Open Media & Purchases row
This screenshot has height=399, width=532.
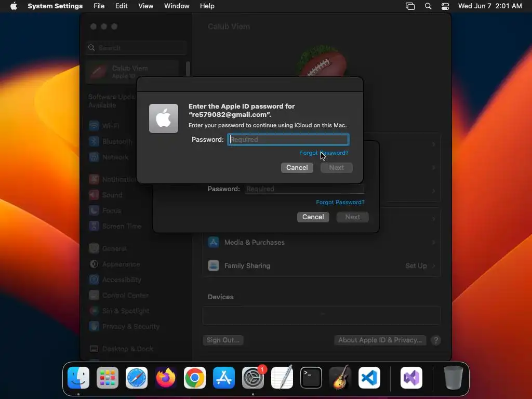click(x=322, y=242)
